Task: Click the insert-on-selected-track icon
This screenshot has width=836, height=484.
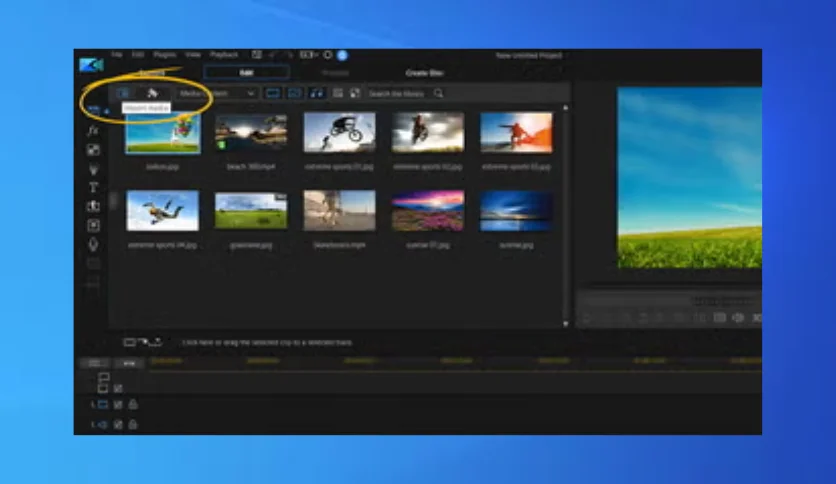Action: (129, 342)
